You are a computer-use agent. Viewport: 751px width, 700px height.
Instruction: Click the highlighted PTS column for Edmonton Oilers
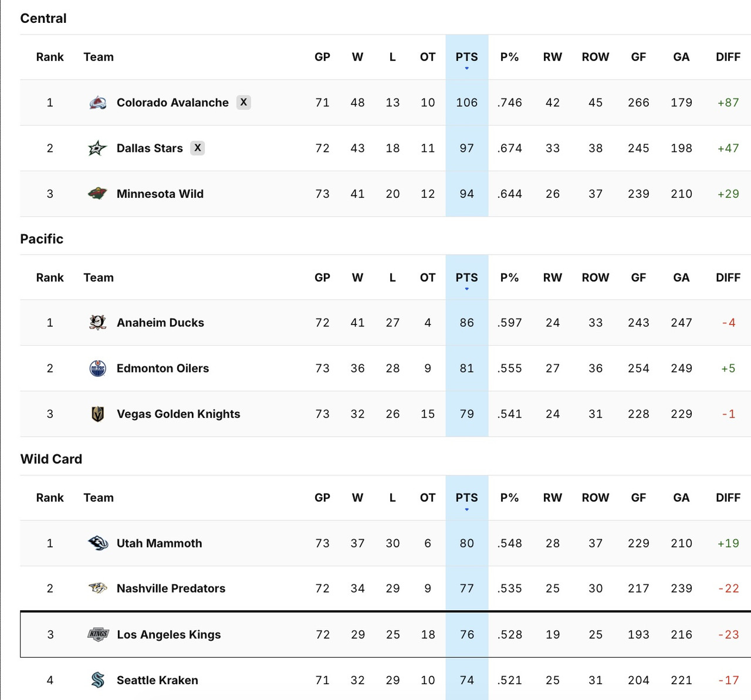[x=467, y=368]
